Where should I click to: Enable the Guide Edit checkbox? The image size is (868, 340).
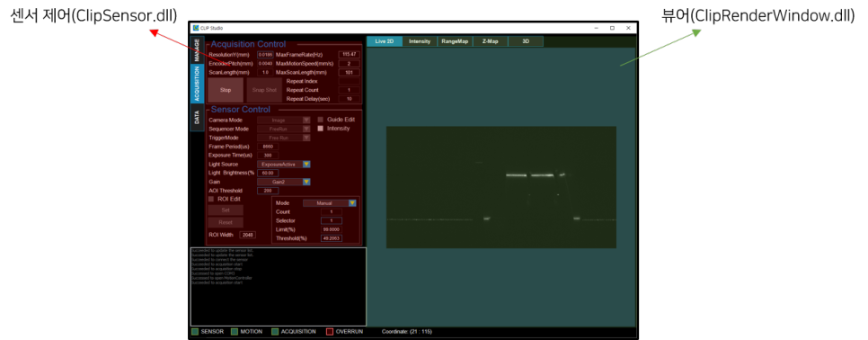320,119
